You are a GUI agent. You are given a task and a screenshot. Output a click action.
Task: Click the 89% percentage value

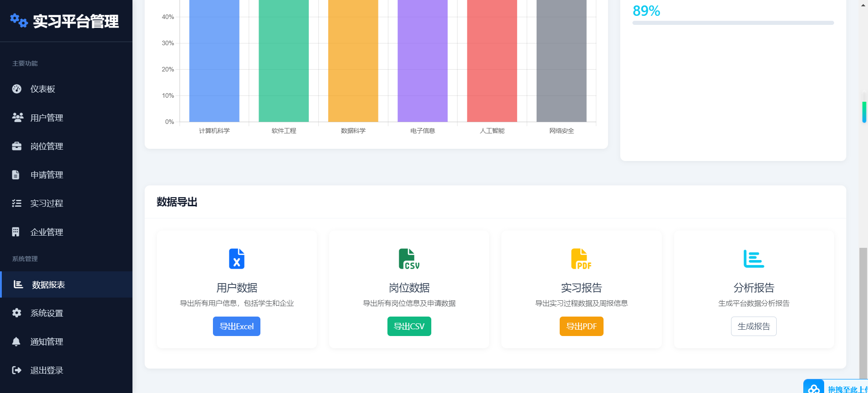pyautogui.click(x=646, y=11)
